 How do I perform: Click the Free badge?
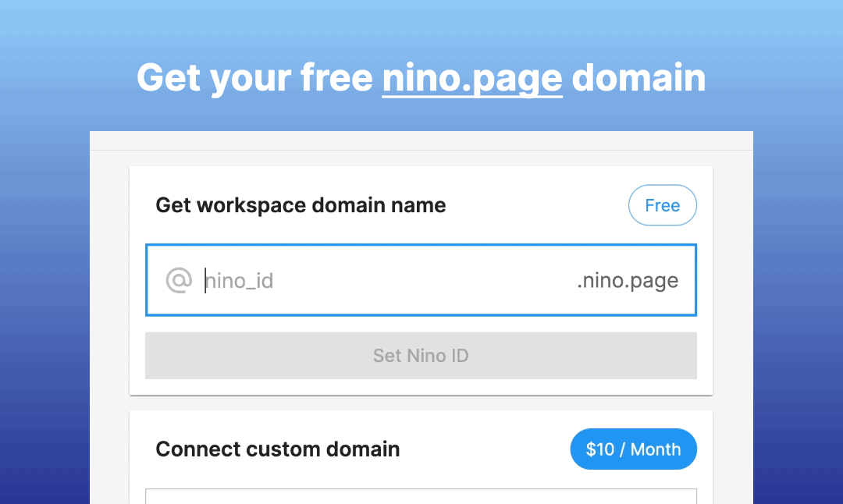click(x=663, y=205)
